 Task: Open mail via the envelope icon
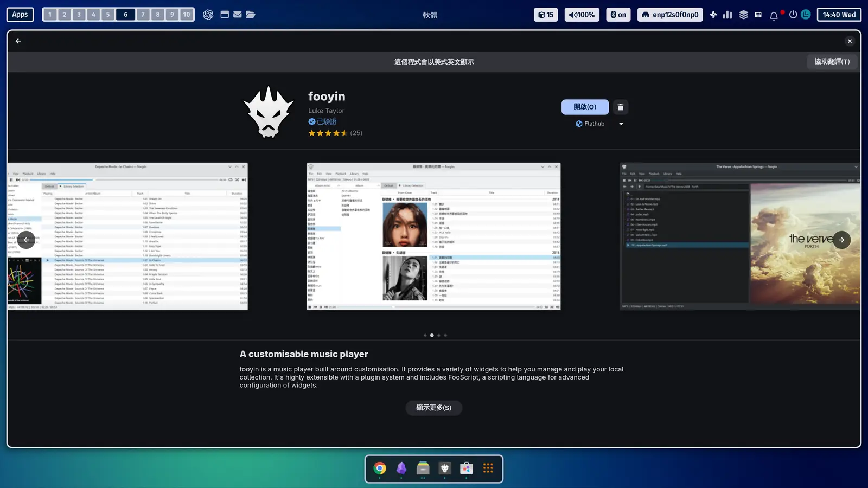click(x=238, y=15)
